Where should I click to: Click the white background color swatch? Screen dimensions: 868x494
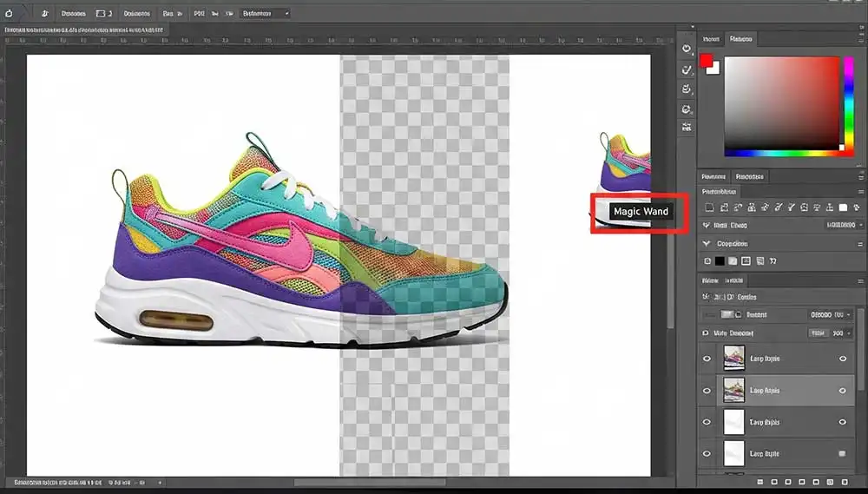(714, 68)
